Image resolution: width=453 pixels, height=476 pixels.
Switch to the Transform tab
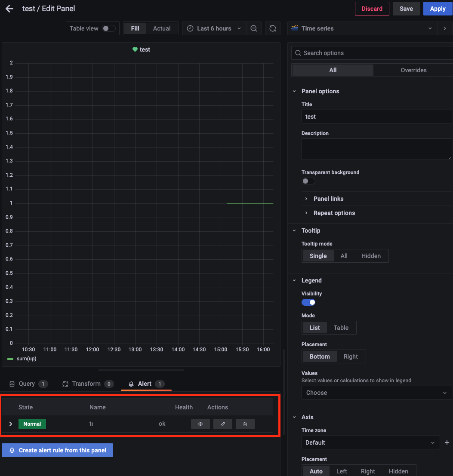(87, 384)
